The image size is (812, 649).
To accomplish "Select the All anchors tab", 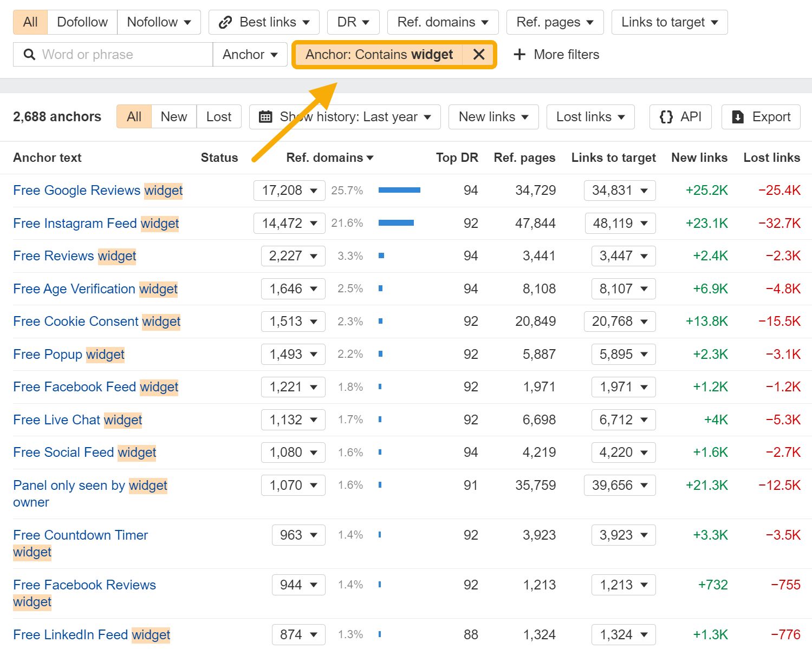I will point(133,116).
